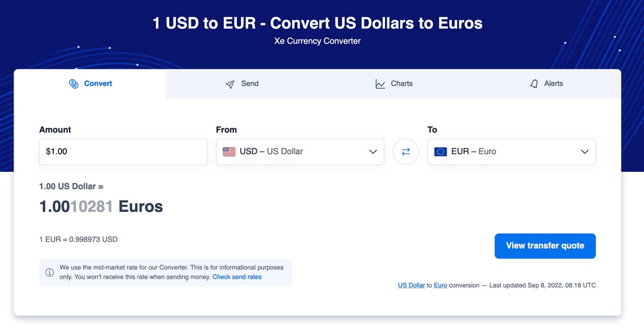The width and height of the screenshot is (644, 331).
Task: Click the Charts line graph icon
Action: tap(380, 84)
